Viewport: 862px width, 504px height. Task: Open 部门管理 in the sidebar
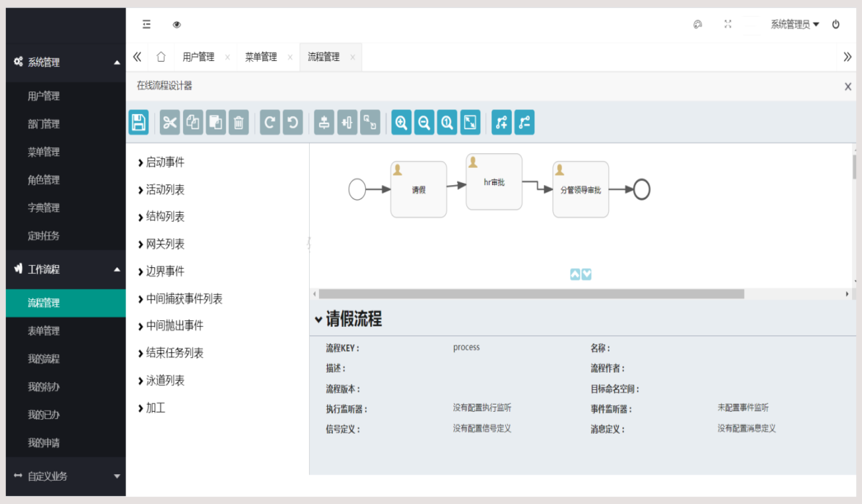tap(66, 124)
